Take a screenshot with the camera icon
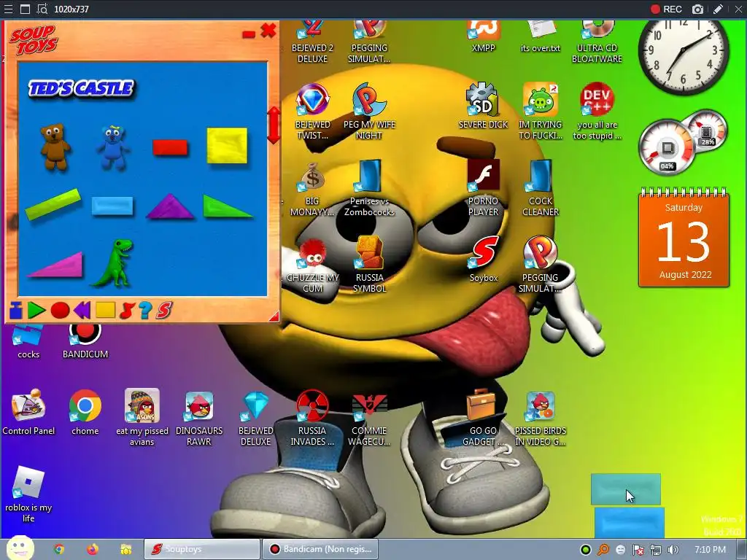The width and height of the screenshot is (747, 560). pos(697,9)
